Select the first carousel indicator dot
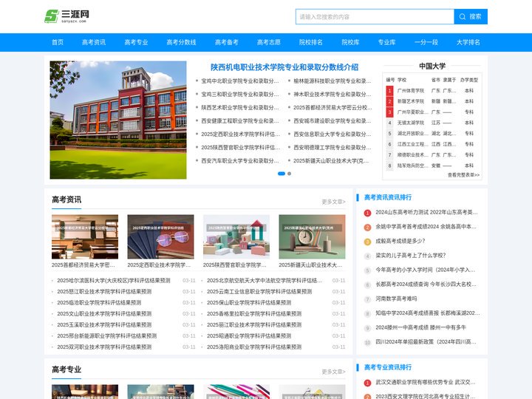Screen dimensions: 532x399 coord(282,174)
